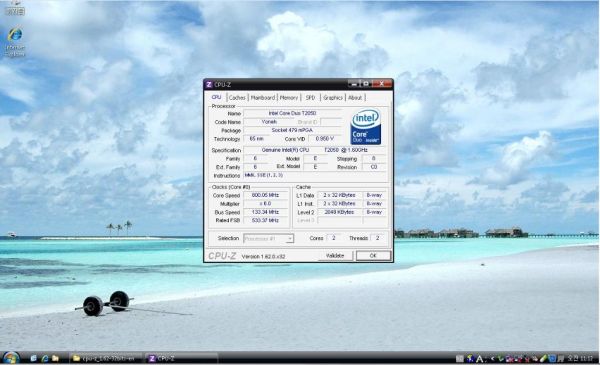Open Internet Explorer desktop shortcut
This screenshot has width=600, height=365.
[15, 41]
